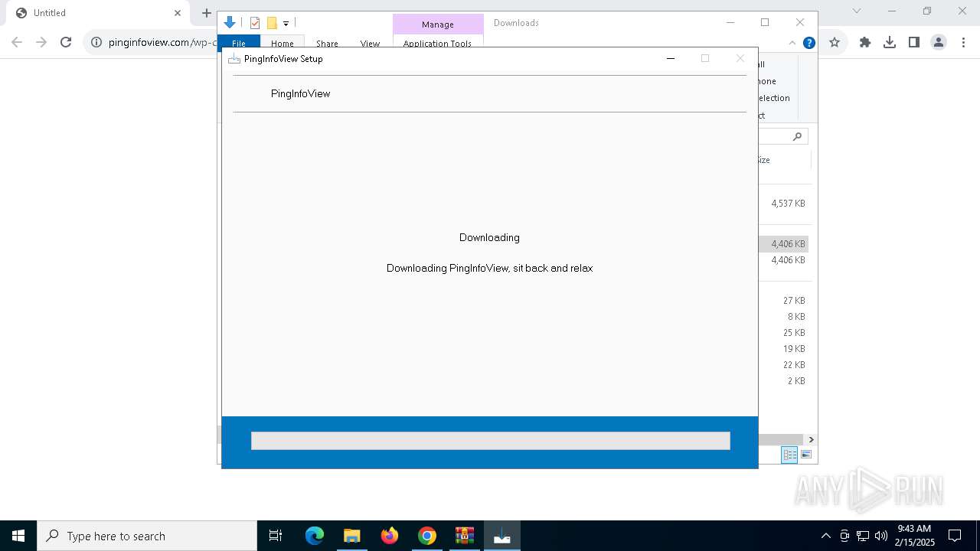Click Explorer search magnifier icon
Screen dimensions: 980x551
(x=797, y=136)
